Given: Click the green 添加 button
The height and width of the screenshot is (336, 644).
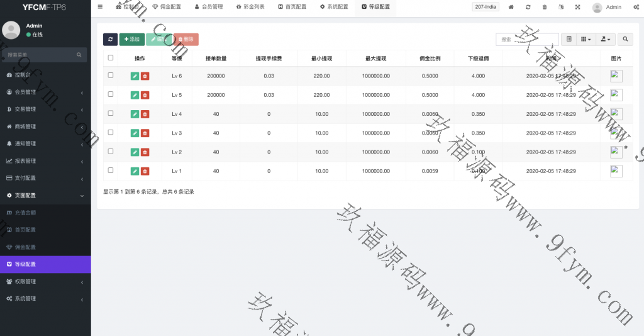Looking at the screenshot, I should tap(131, 39).
